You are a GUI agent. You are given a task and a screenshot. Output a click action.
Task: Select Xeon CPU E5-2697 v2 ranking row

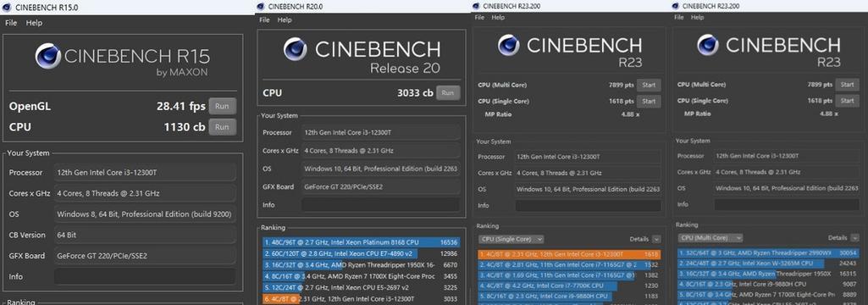coord(361,287)
